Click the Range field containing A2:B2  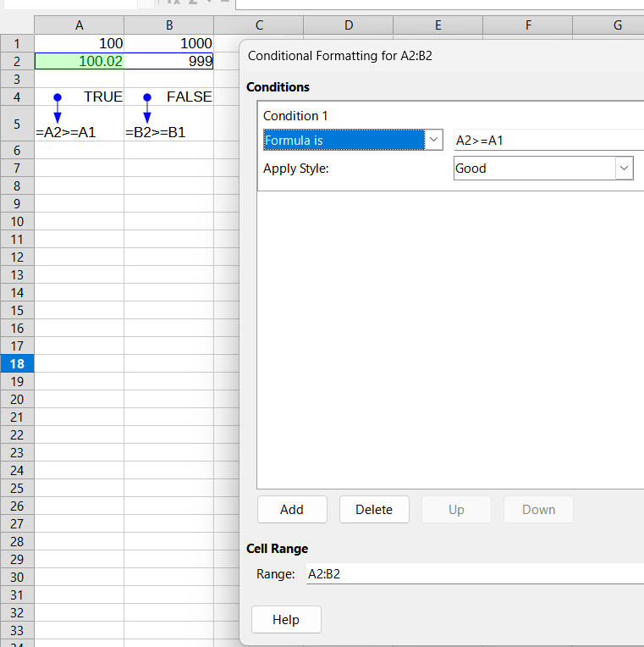coord(474,574)
